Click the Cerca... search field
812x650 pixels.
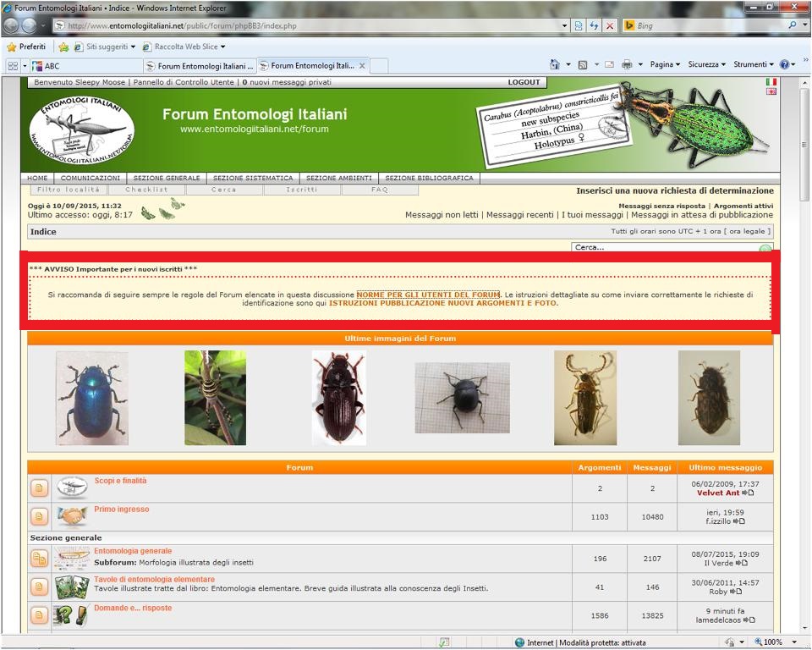click(664, 248)
